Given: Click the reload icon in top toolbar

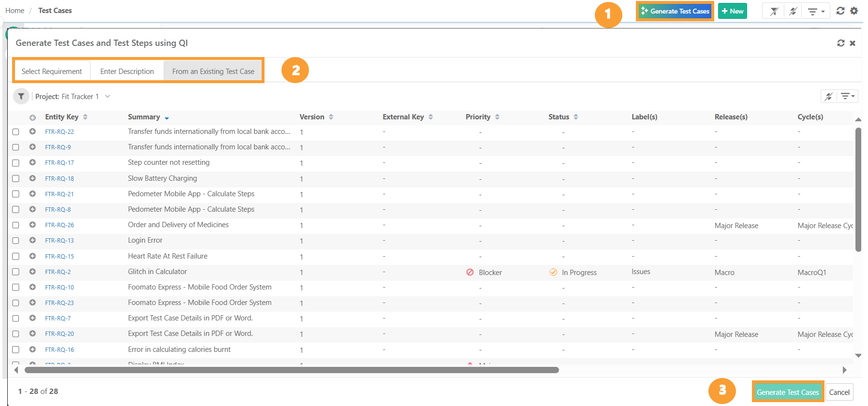Looking at the screenshot, I should [840, 11].
